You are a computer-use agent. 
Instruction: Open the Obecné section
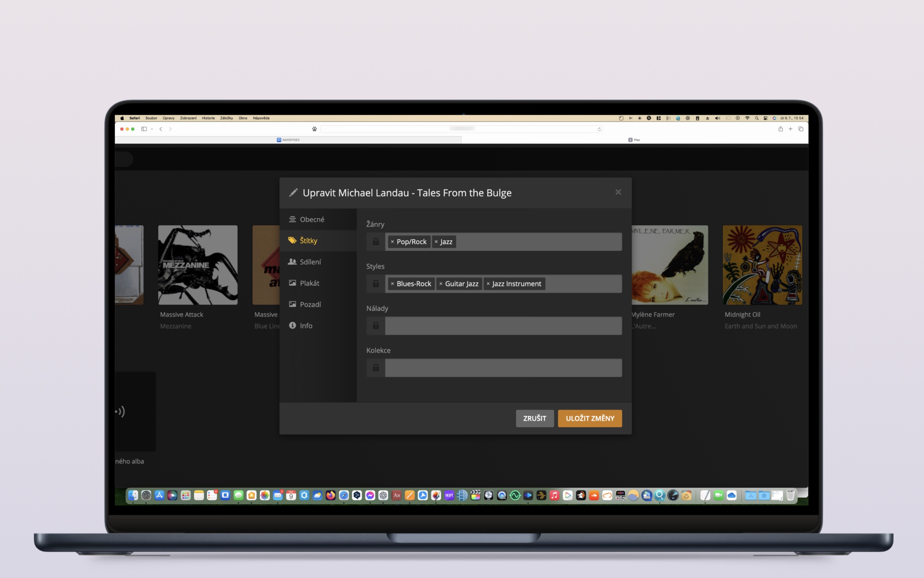tap(312, 220)
